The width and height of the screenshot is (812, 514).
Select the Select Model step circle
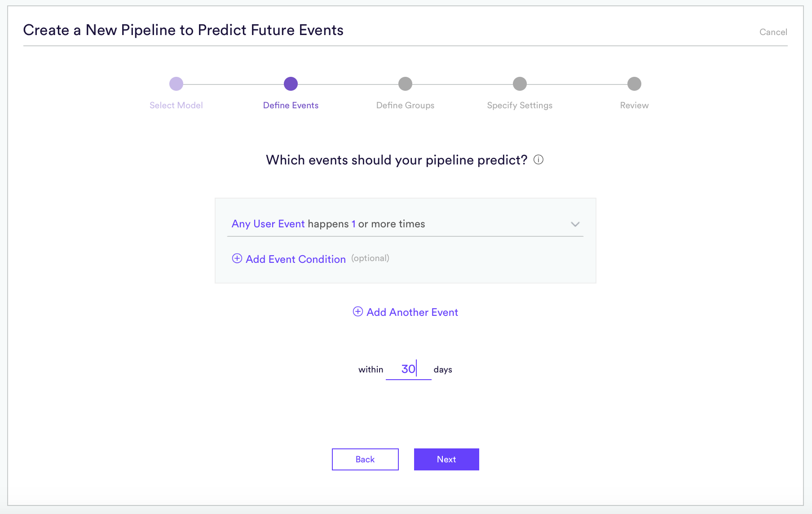tap(176, 84)
